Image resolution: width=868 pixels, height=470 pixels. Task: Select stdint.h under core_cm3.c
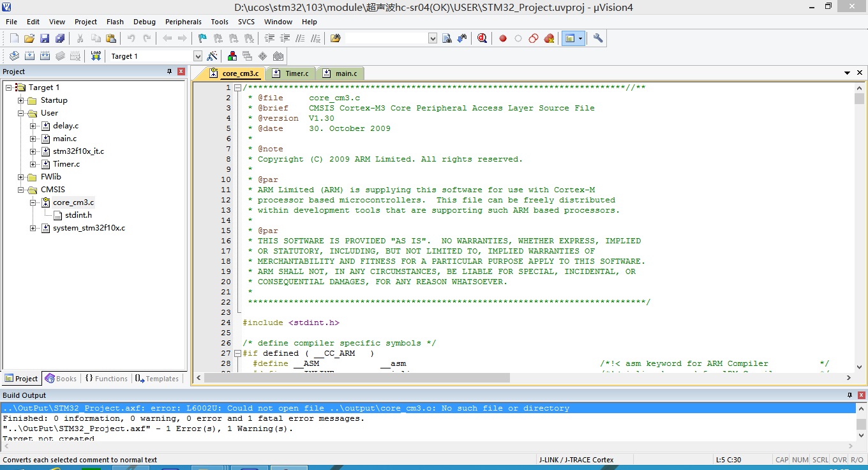click(x=79, y=215)
